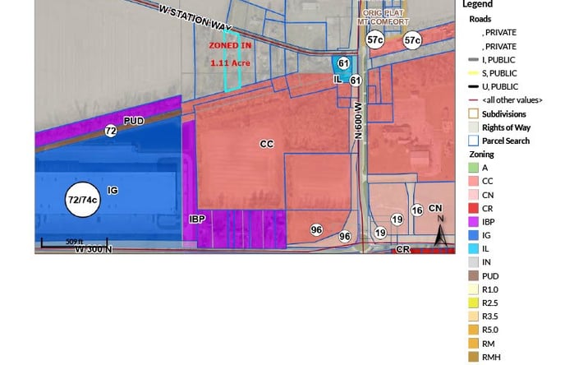
Task: Click the north arrow compass icon
Action: (441, 231)
